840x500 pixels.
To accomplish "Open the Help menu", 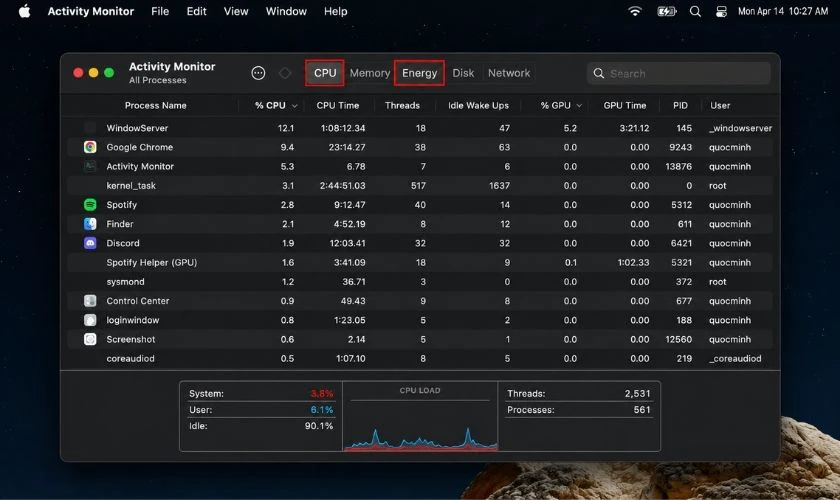I will click(x=335, y=11).
